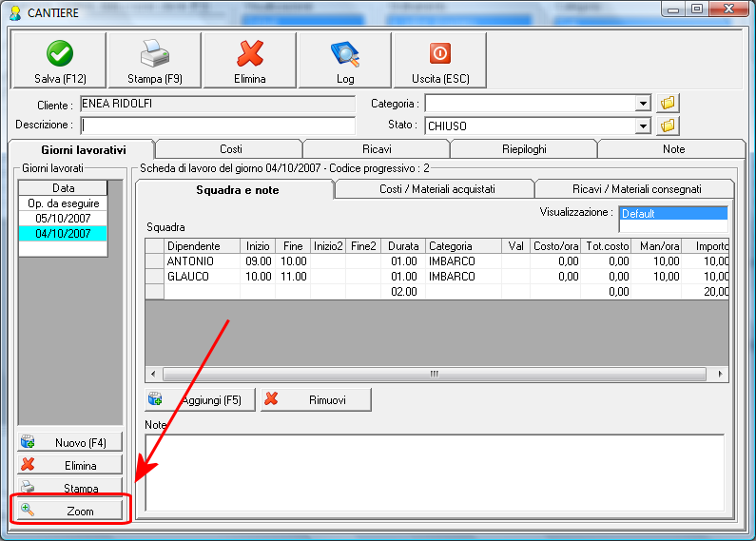Click the Nuovo (F4) button
Screen dimensions: 756x541
(x=70, y=442)
